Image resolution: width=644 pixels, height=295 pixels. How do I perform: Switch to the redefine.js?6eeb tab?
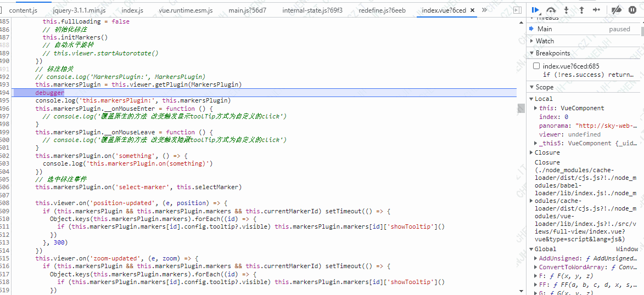tap(382, 10)
